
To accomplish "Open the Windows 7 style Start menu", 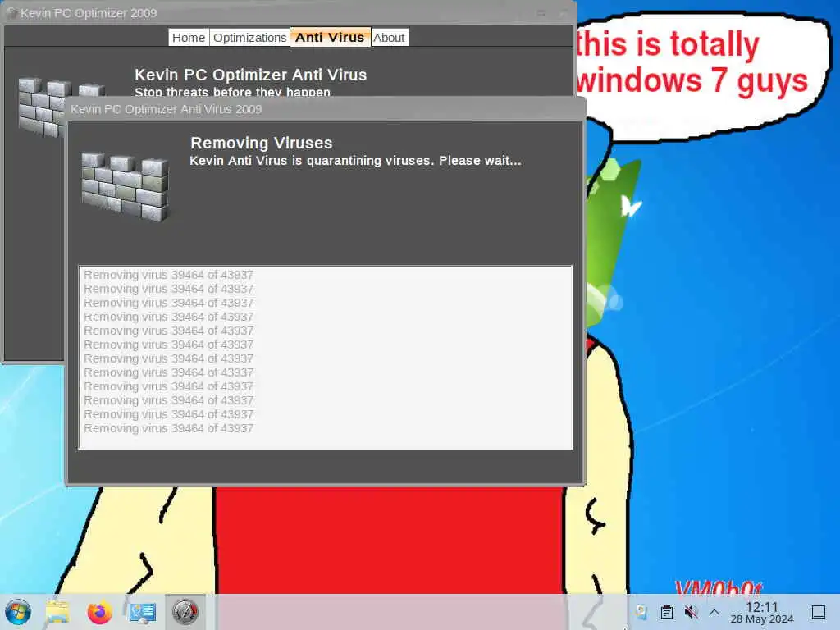I will [x=18, y=612].
